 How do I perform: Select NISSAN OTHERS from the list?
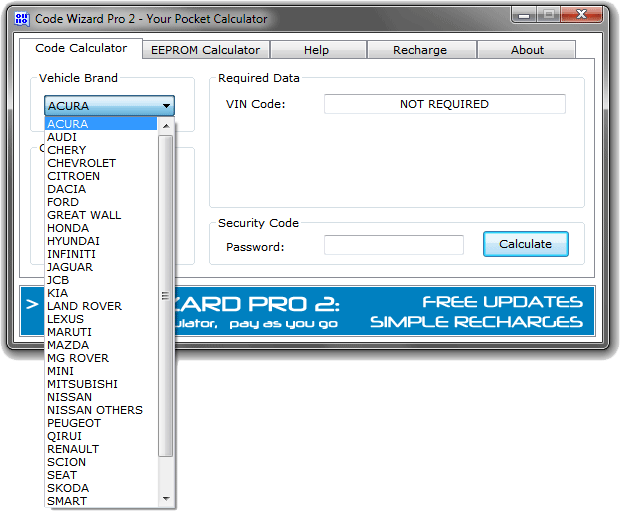click(x=101, y=410)
